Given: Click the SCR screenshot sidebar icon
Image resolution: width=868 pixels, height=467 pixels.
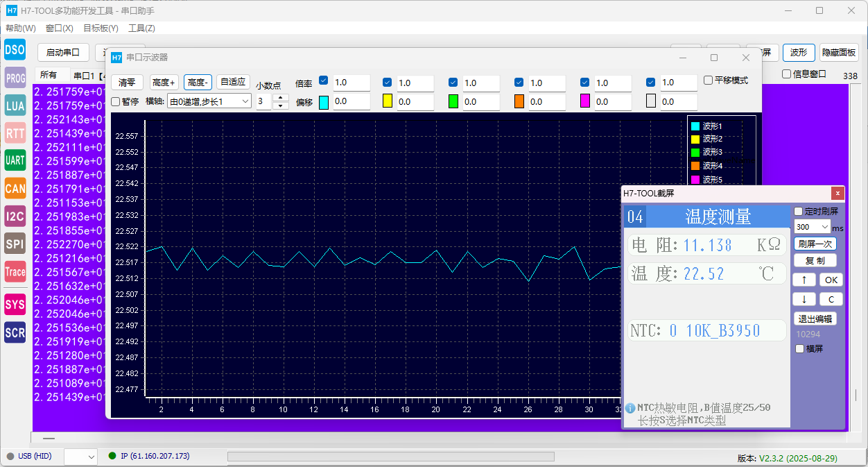Looking at the screenshot, I should tap(15, 332).
